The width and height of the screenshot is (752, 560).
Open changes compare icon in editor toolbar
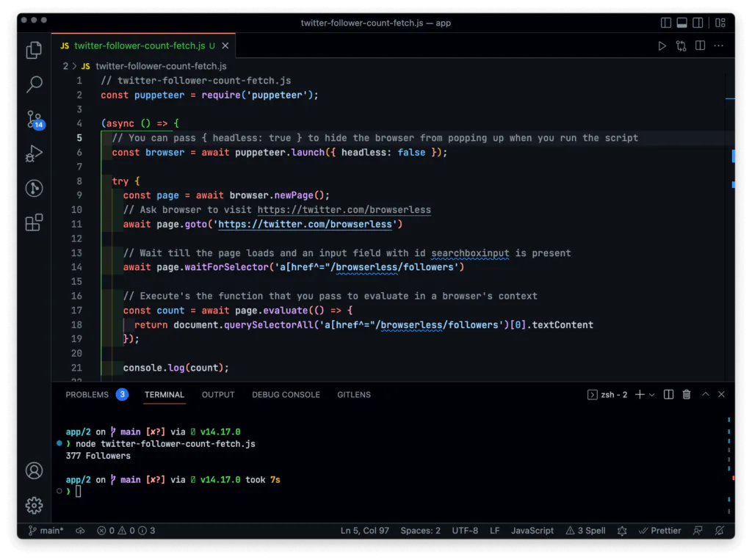pyautogui.click(x=681, y=46)
